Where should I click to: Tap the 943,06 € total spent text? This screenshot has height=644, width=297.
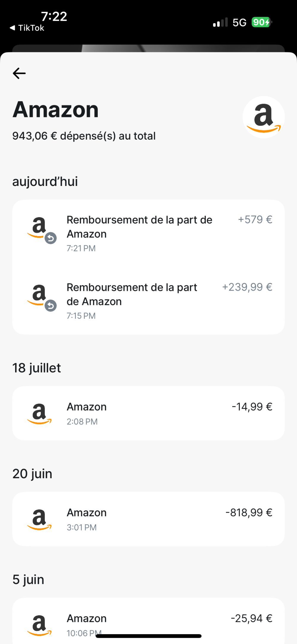tap(84, 136)
